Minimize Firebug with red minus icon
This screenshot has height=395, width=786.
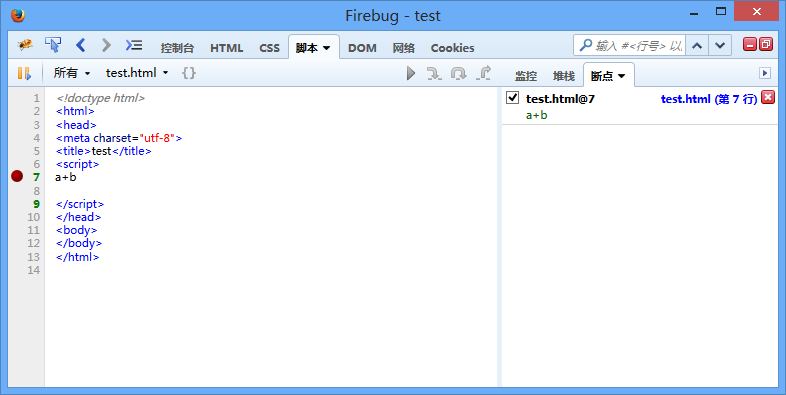749,45
